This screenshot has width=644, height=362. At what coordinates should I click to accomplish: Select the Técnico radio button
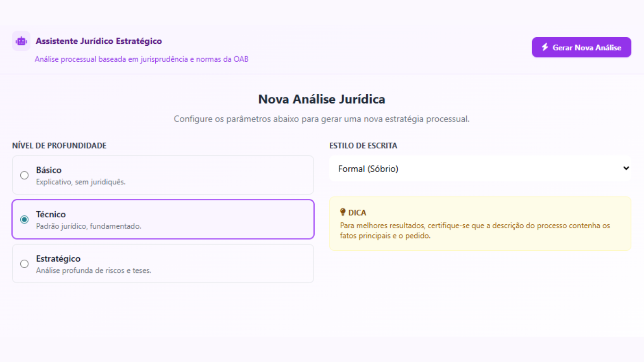[24, 219]
